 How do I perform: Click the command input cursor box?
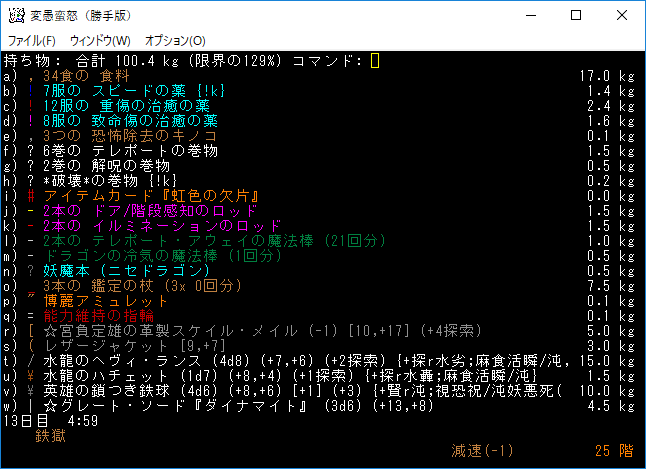pyautogui.click(x=375, y=61)
